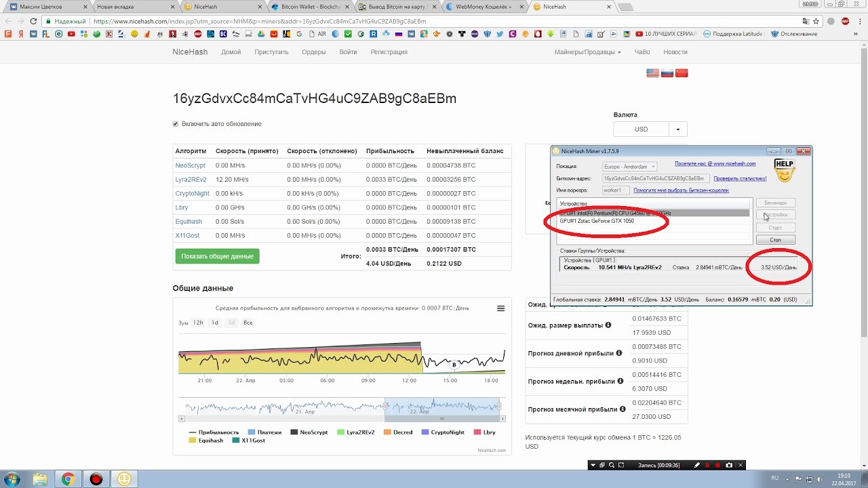Toggle Lbry series in chart legend
The width and height of the screenshot is (868, 488).
tap(484, 432)
